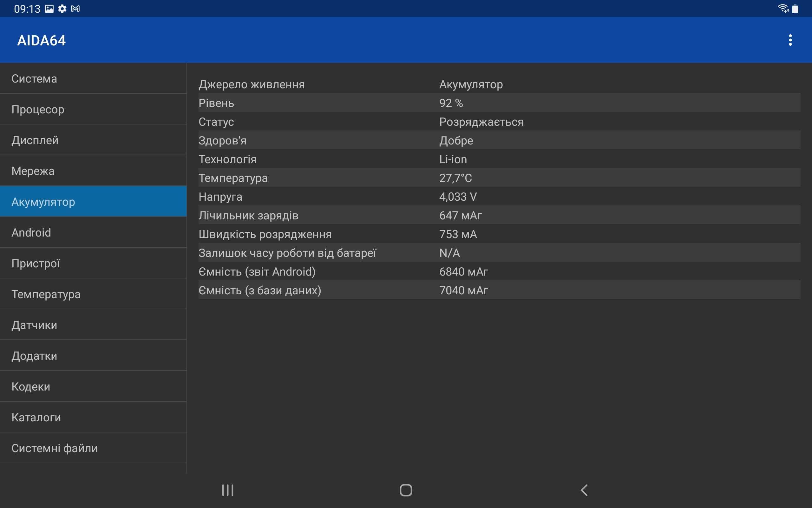Tap the Android recent apps button
Screen dimensions: 812x508
click(x=228, y=490)
